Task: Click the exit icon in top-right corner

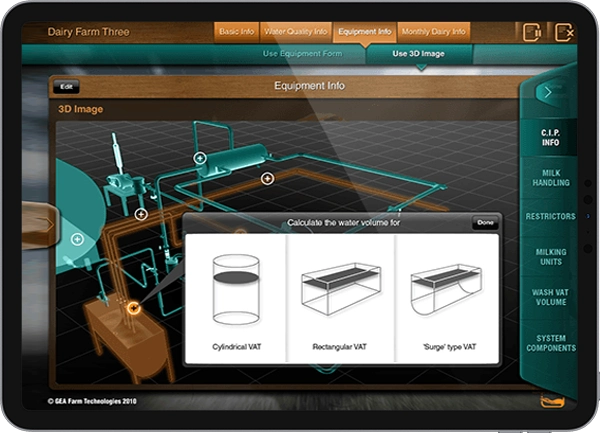Action: (x=564, y=32)
